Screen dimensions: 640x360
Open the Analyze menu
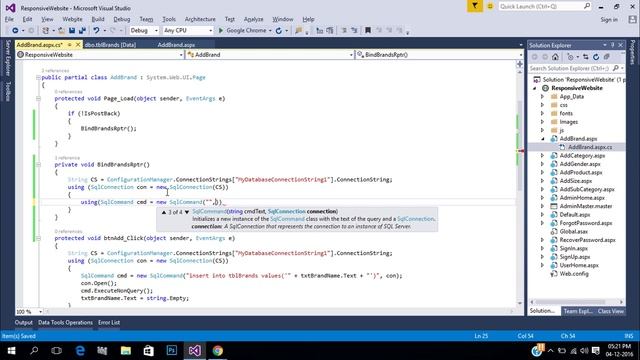click(253, 19)
